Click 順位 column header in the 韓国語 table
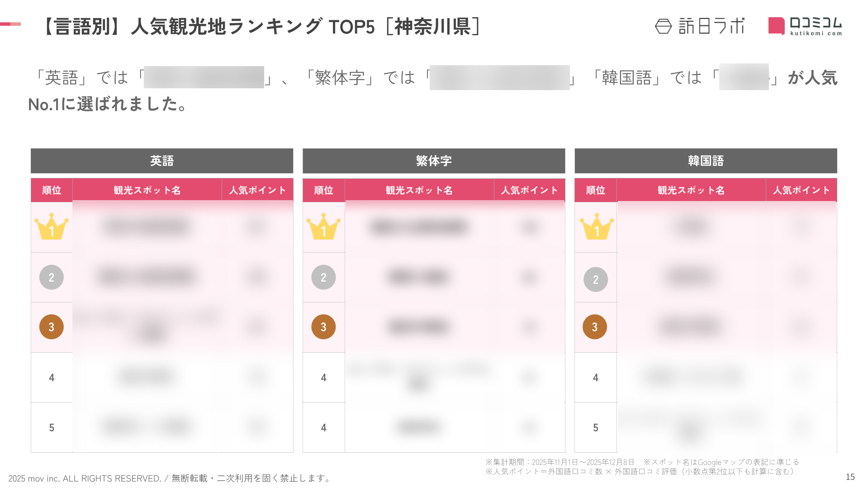This screenshot has height=489, width=868. pos(595,190)
